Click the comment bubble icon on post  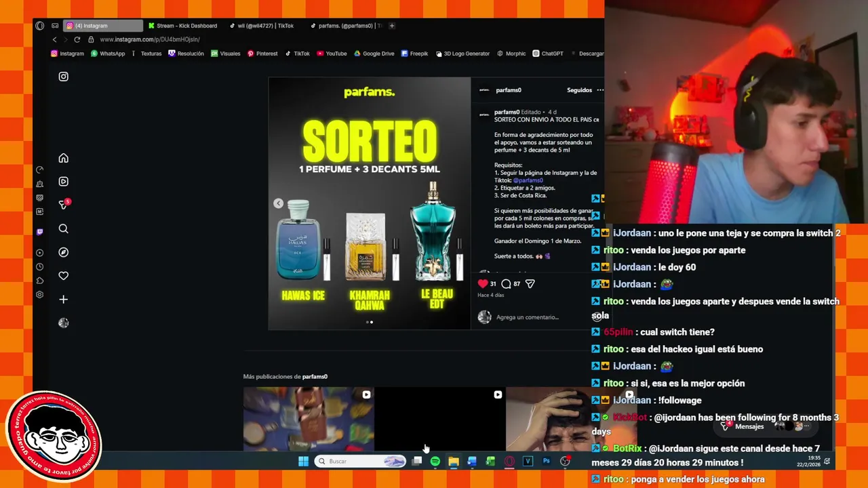click(x=506, y=284)
